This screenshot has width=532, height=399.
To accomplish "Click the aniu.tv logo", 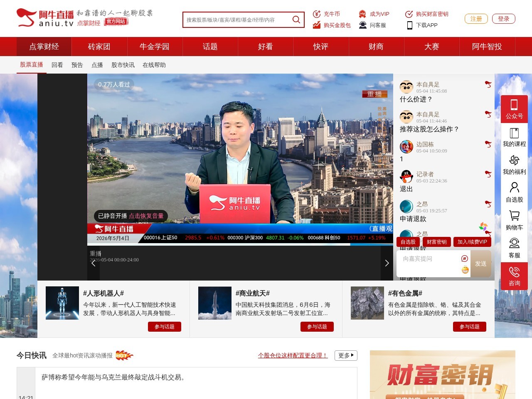I will 45,18.
